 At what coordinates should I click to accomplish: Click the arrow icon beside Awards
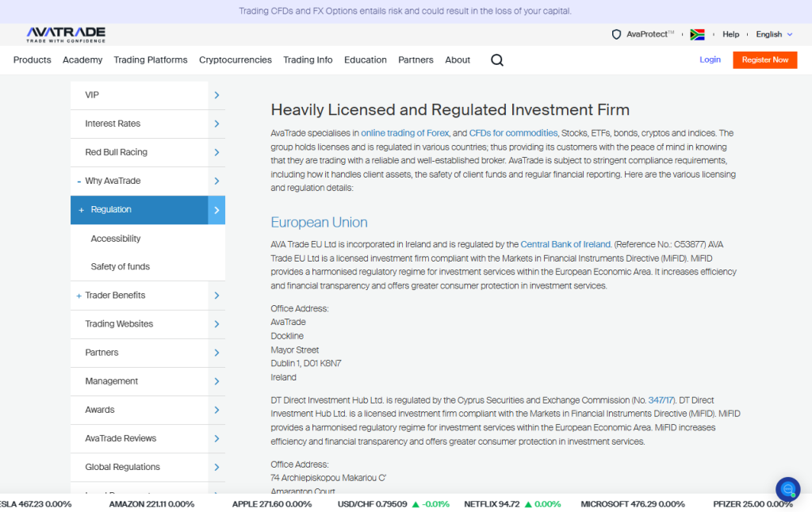pos(216,410)
